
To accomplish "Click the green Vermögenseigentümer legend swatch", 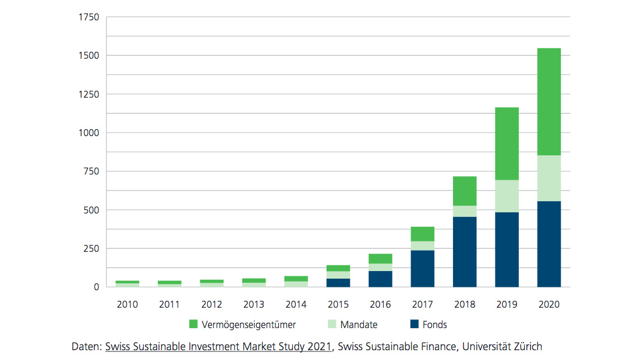I will (193, 324).
